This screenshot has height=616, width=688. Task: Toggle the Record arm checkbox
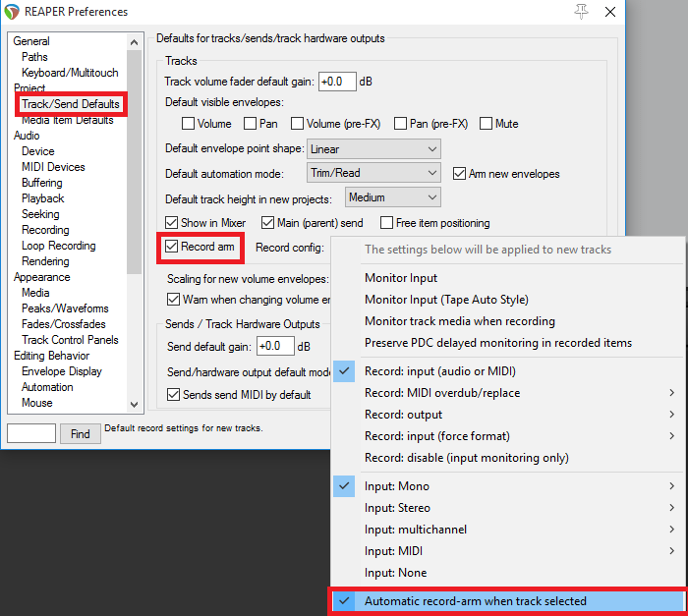172,247
